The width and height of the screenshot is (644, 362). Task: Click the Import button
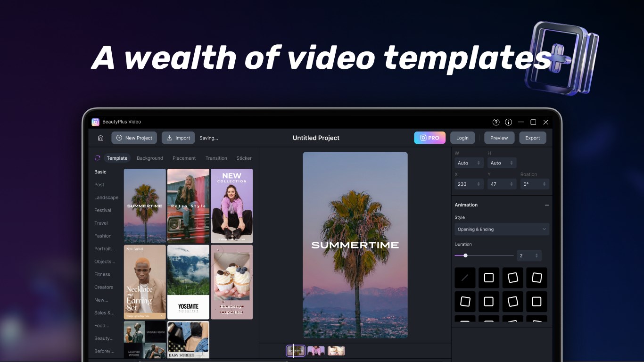point(178,138)
